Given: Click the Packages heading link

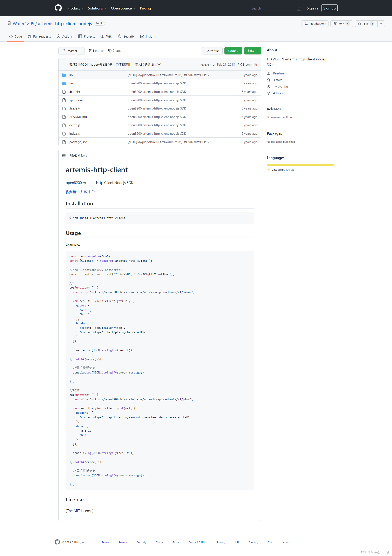Looking at the screenshot, I should click(274, 133).
